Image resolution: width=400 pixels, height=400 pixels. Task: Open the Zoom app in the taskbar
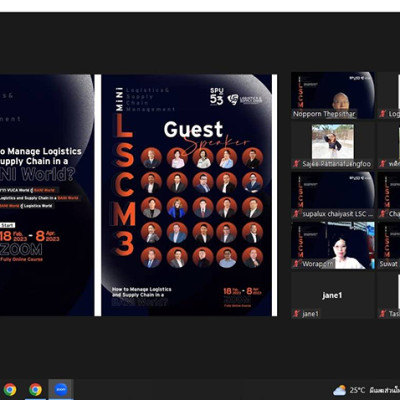tap(61, 389)
